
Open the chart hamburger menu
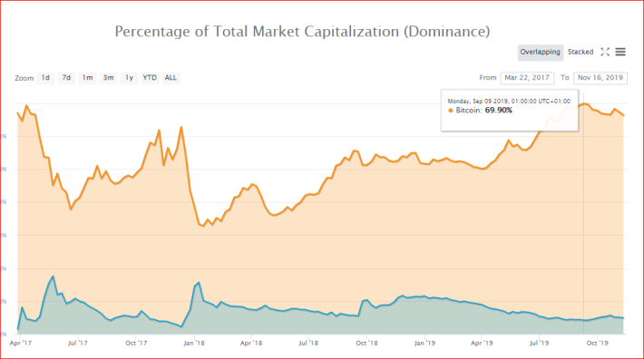tap(620, 52)
